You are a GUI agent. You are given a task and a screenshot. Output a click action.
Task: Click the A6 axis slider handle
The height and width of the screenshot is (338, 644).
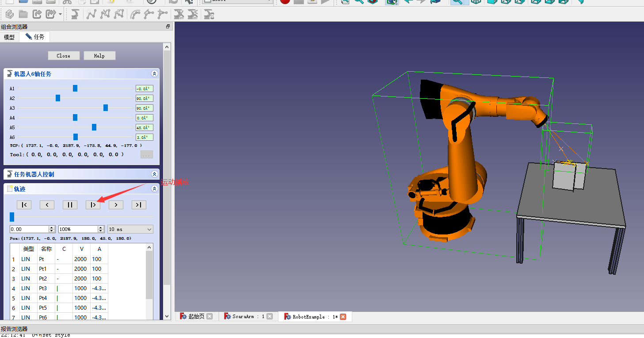pyautogui.click(x=76, y=137)
